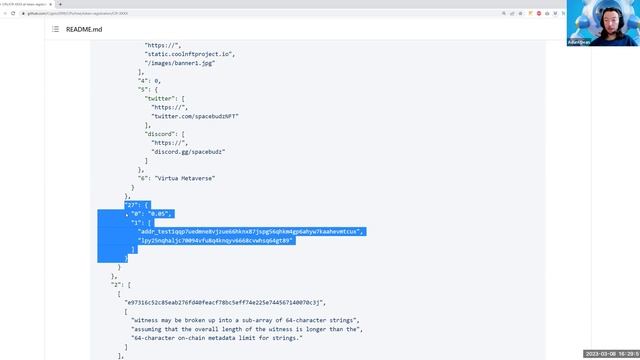Click the README.md file heading

(84, 29)
